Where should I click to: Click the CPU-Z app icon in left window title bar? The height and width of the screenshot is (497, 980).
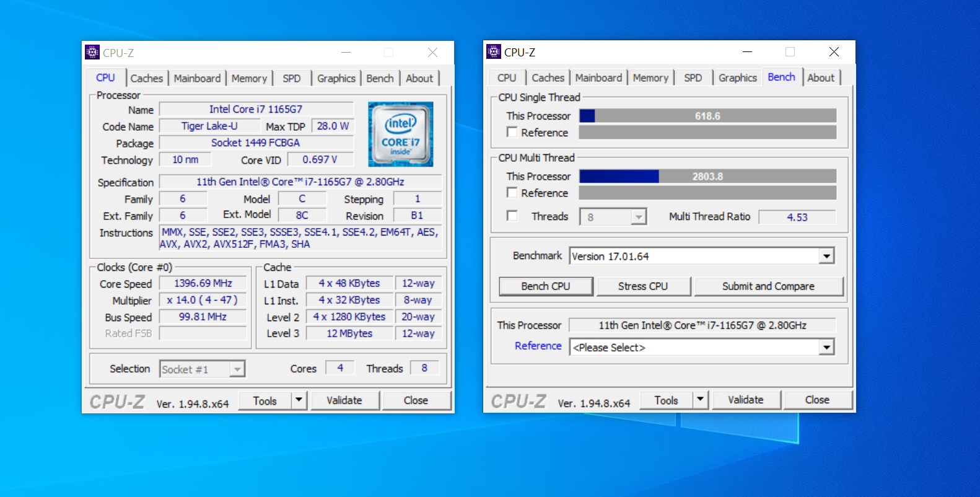pos(92,53)
